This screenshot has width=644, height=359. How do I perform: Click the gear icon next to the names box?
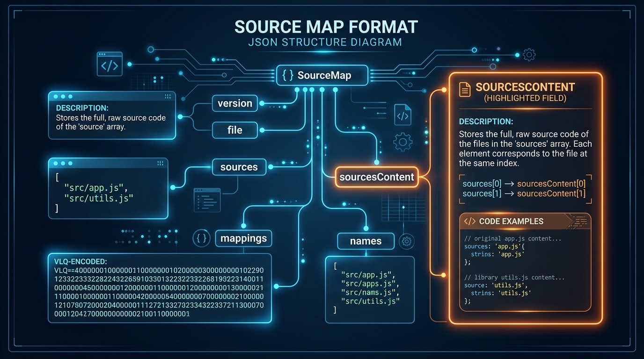pyautogui.click(x=406, y=241)
